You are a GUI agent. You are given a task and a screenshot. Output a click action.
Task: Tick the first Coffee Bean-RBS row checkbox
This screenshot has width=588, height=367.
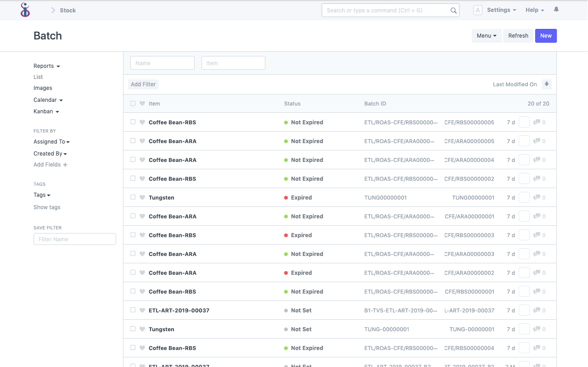133,122
